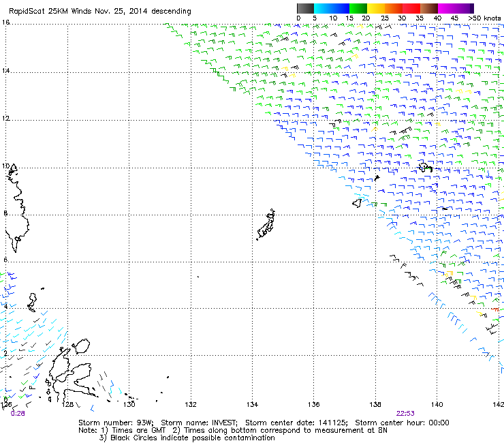Click the island outline near 134.5E, 7.5N
The image size is (504, 443).
pos(266,224)
